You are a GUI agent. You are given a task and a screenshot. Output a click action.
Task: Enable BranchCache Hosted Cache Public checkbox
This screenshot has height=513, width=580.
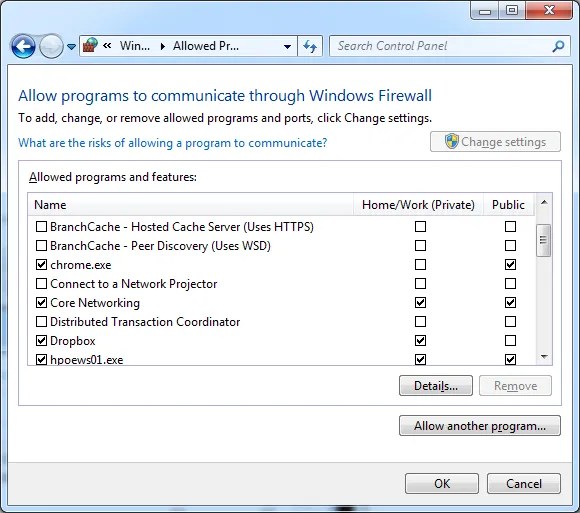point(510,226)
